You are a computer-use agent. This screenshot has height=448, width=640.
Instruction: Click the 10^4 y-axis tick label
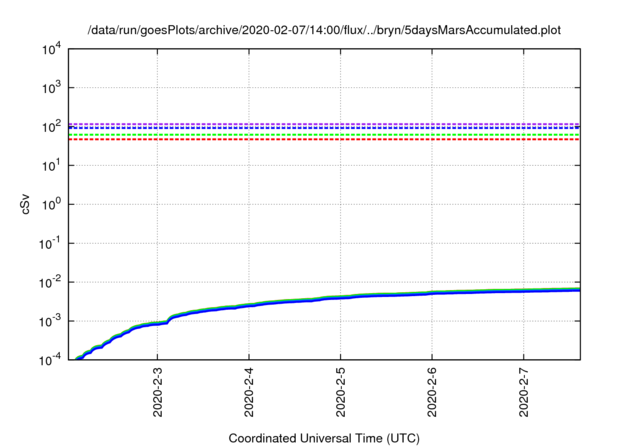[x=52, y=49]
